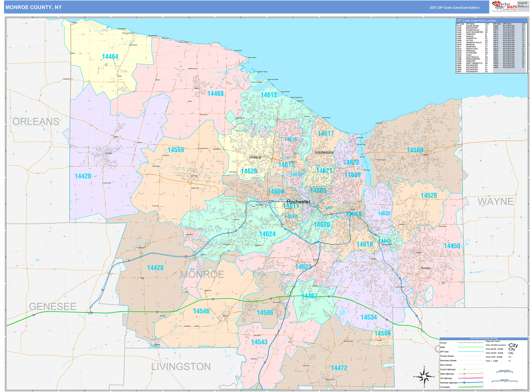The image size is (532, 392).
Task: Click the large MONROE county name on map
Action: click(x=202, y=275)
